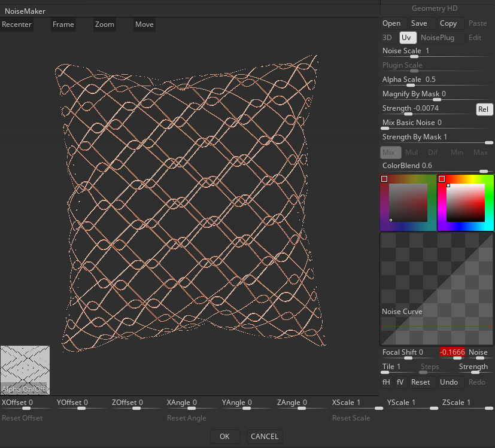495x448 pixels.
Task: Click the Mix Basic Noise slider
Action: (x=437, y=124)
